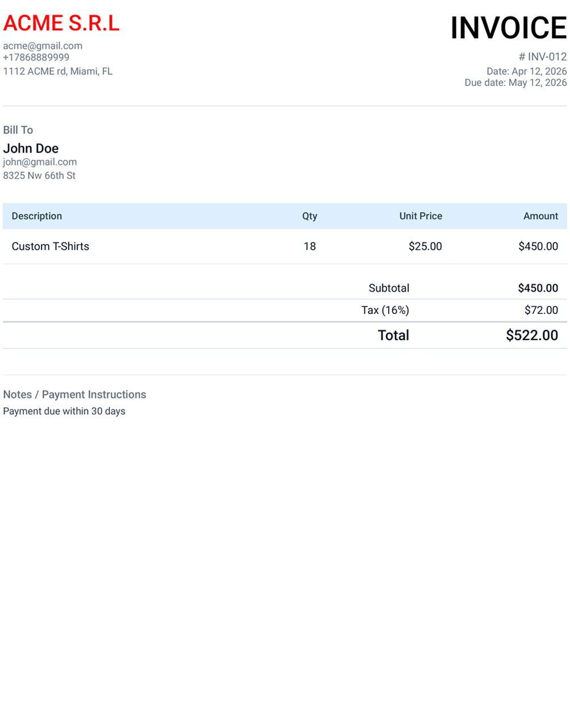The height and width of the screenshot is (728, 570).
Task: Select the $72.00 tax amount
Action: coord(541,310)
